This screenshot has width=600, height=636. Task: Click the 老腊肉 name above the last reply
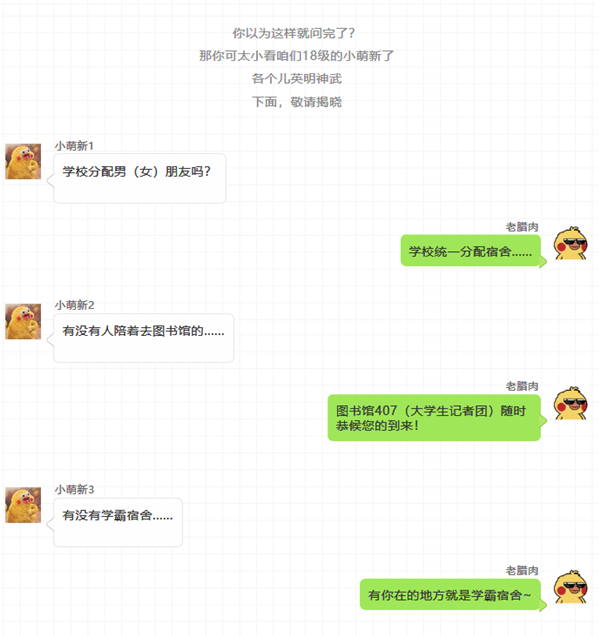(x=522, y=571)
